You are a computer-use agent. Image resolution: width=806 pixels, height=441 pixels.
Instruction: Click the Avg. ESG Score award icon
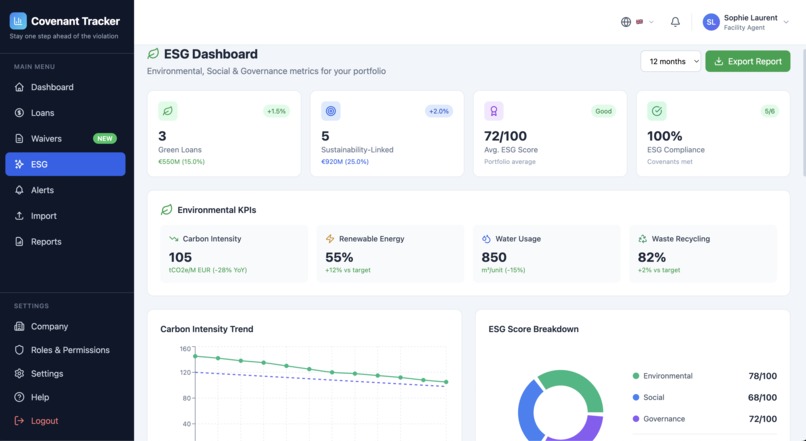click(493, 111)
